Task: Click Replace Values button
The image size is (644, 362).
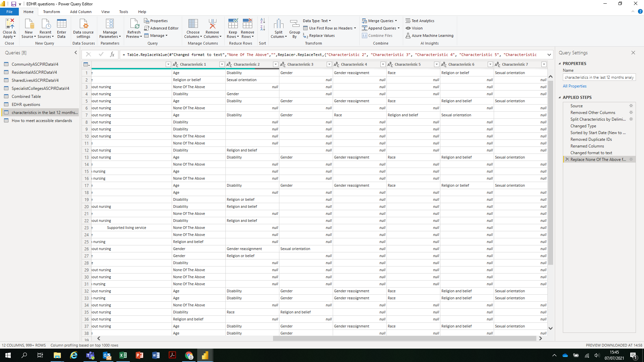Action: click(x=319, y=36)
